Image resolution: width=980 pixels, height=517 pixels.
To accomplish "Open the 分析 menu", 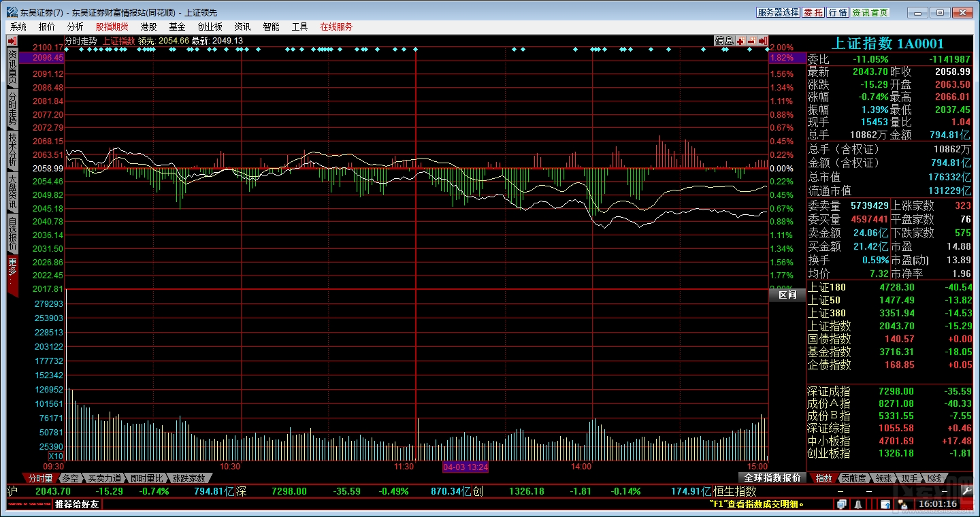I will (76, 27).
